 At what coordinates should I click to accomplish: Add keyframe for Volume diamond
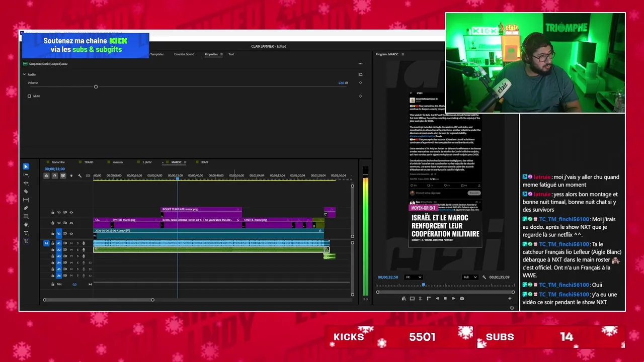(360, 83)
